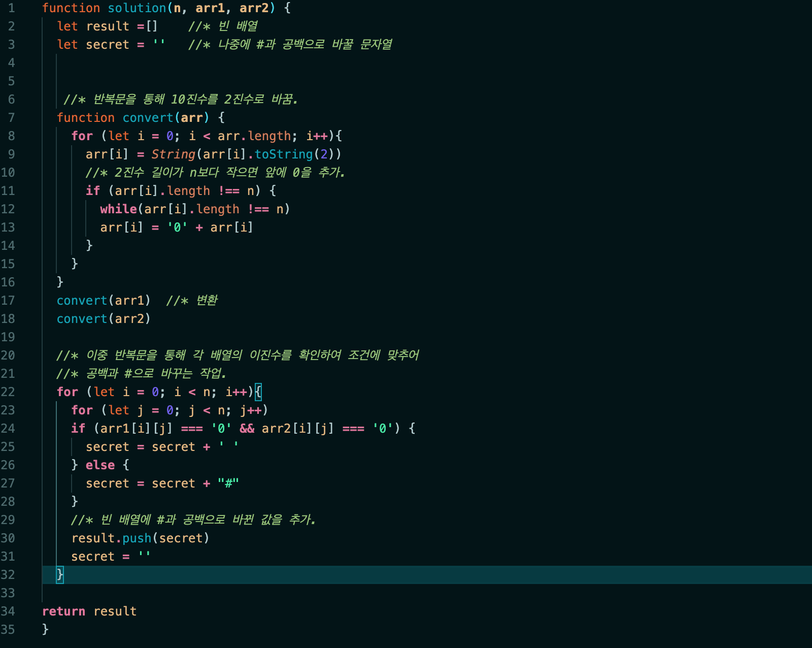812x648 pixels.
Task: Click the convert(arr2) call on line 18
Action: (103, 319)
